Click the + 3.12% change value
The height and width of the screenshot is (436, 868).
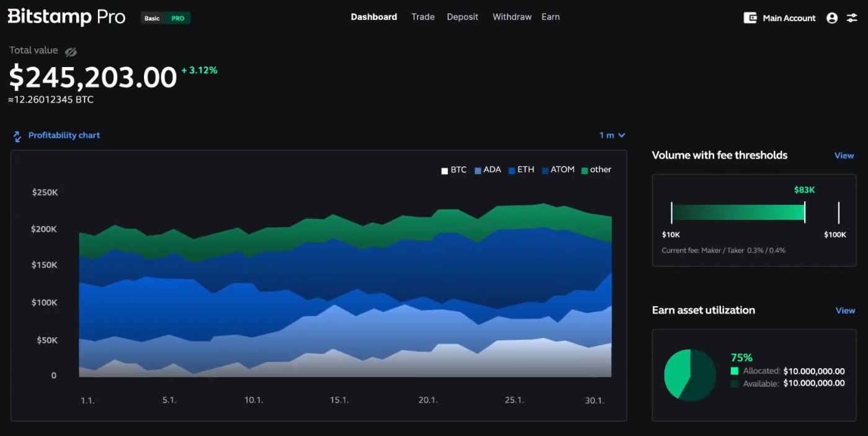click(x=199, y=71)
